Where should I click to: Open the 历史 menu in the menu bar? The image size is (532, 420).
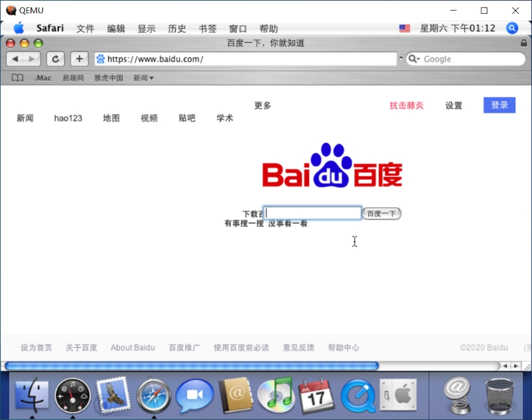pos(176,28)
